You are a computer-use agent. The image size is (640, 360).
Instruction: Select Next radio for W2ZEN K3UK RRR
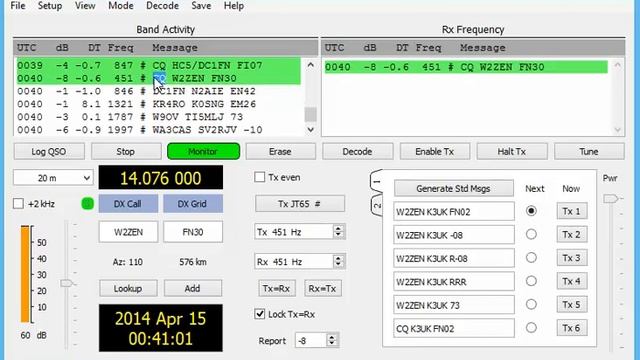(531, 281)
